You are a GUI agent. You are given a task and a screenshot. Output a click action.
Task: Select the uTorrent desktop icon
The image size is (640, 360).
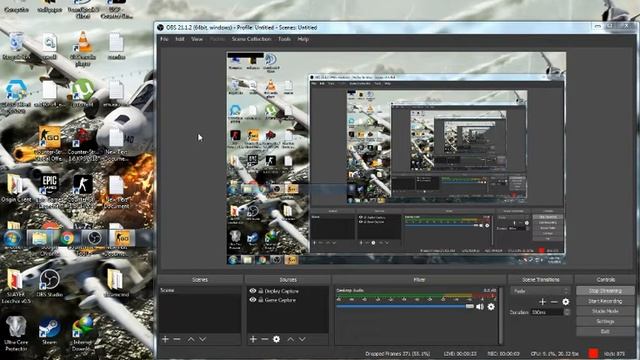tap(82, 94)
